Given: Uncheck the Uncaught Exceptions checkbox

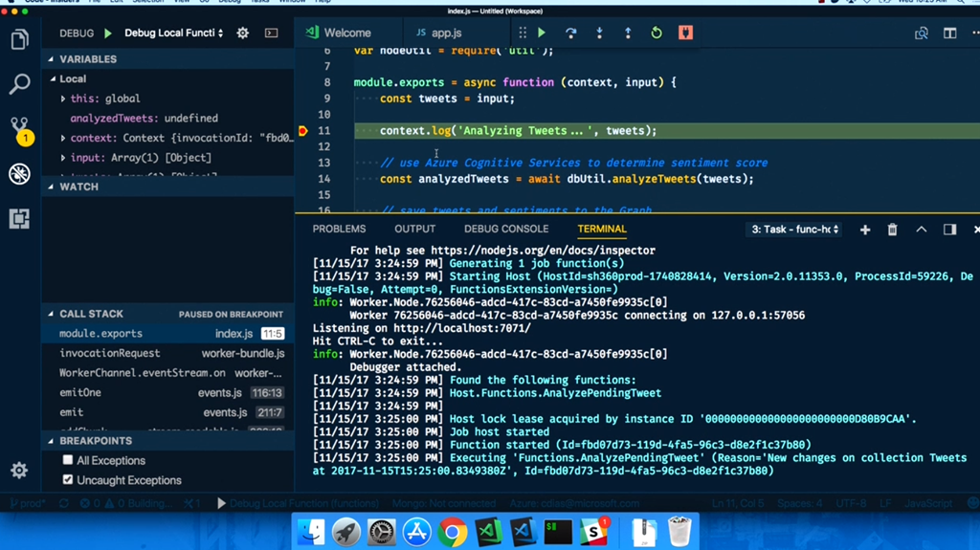Looking at the screenshot, I should tap(68, 480).
